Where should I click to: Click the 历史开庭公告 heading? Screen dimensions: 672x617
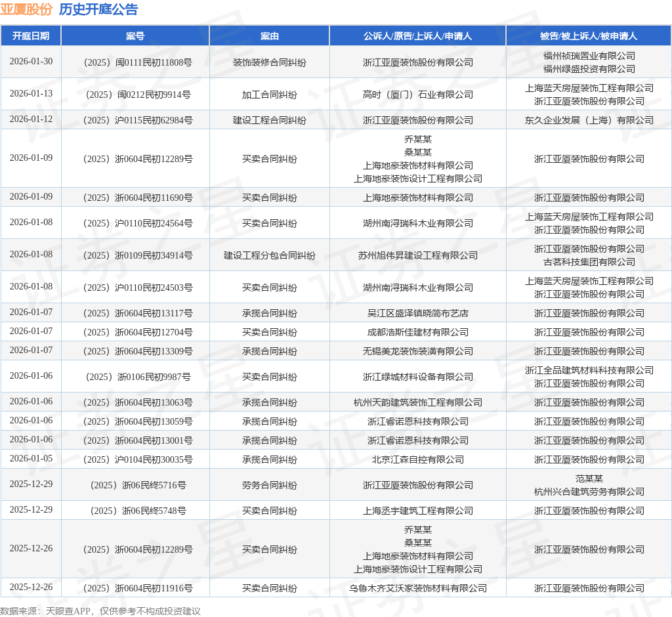pos(98,9)
